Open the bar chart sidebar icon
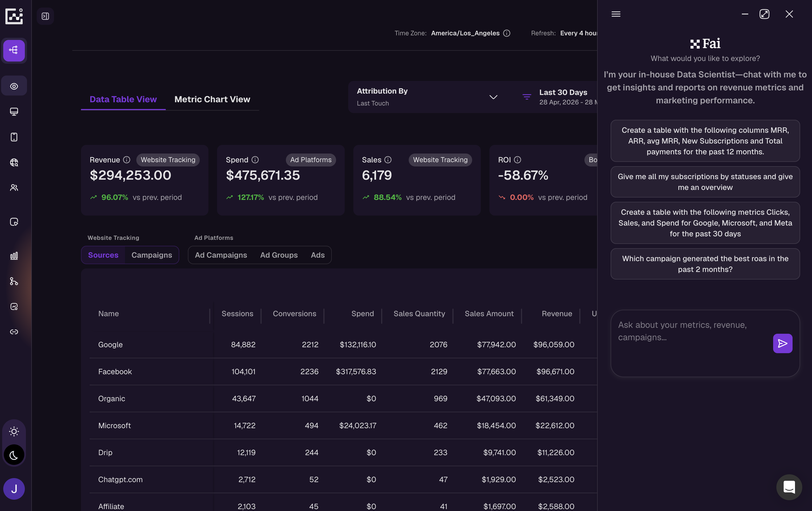The height and width of the screenshot is (511, 812). [14, 256]
